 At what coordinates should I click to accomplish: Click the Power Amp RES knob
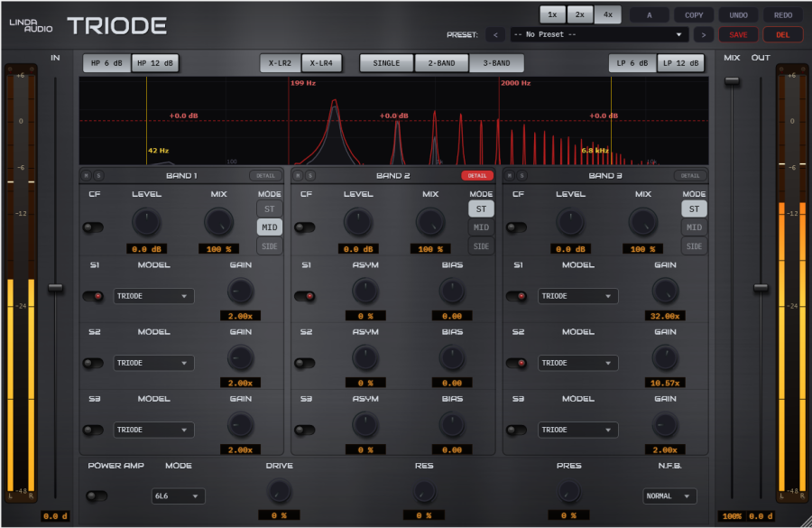pyautogui.click(x=424, y=491)
